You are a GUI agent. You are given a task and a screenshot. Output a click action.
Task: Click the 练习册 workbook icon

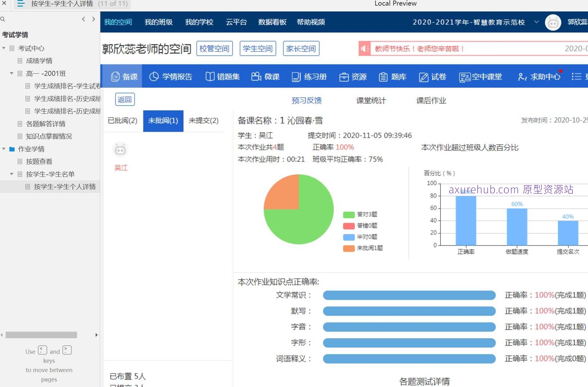pyautogui.click(x=309, y=76)
